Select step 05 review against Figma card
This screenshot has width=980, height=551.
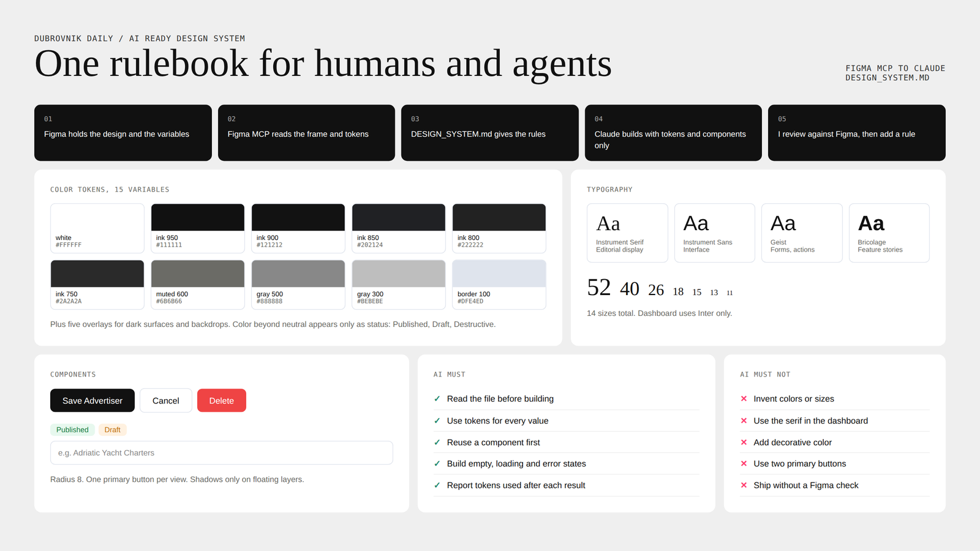(x=857, y=133)
